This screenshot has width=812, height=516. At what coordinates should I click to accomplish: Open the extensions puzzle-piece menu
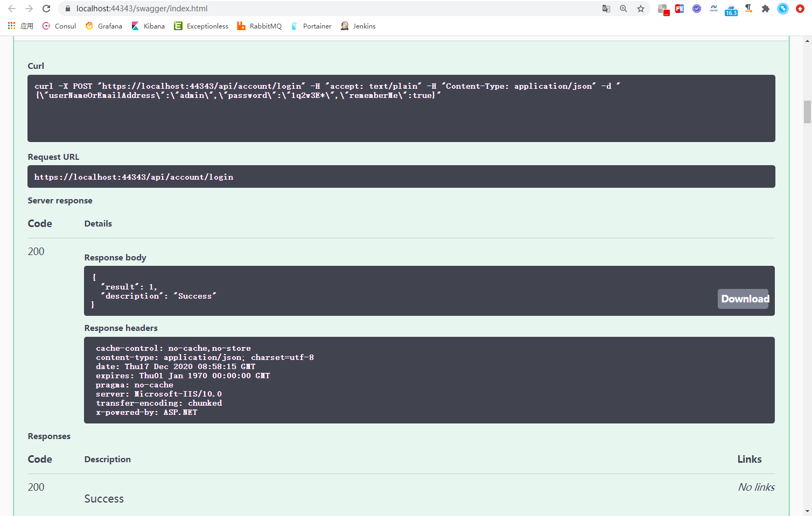pos(765,9)
